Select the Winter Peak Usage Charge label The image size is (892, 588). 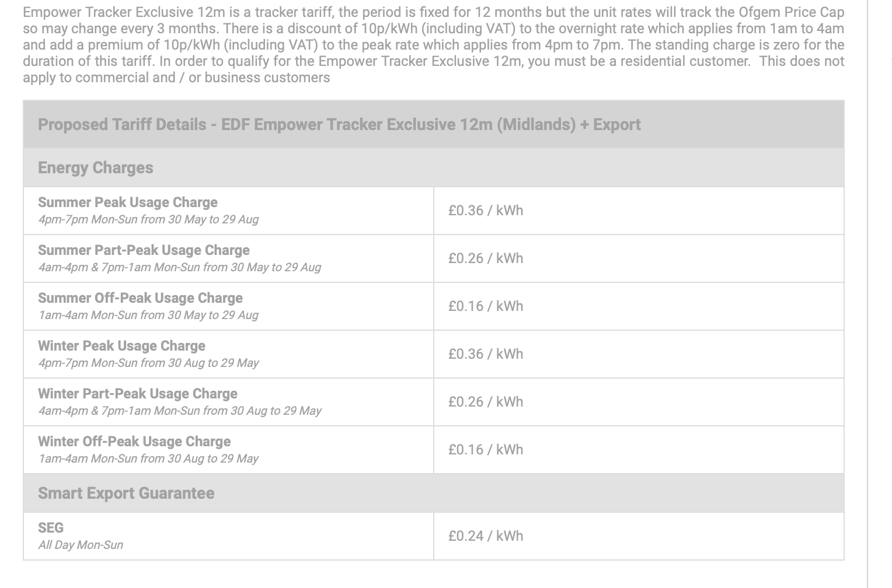pyautogui.click(x=121, y=346)
